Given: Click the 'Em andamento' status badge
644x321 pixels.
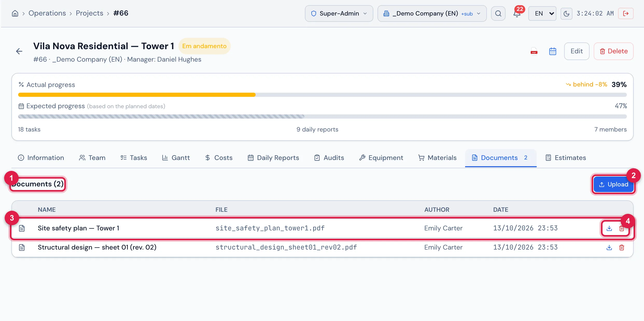Looking at the screenshot, I should (x=204, y=46).
